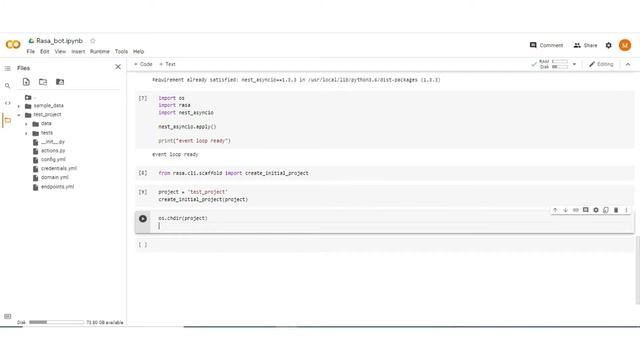This screenshot has height=360, width=640.
Task: Open the RAM/Disk runtime dropdown arrow
Action: (x=574, y=64)
